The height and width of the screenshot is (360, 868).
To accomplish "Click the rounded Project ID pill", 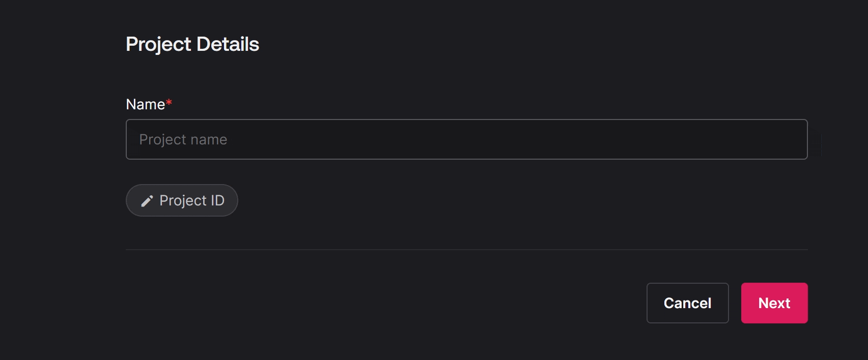I will pyautogui.click(x=182, y=200).
